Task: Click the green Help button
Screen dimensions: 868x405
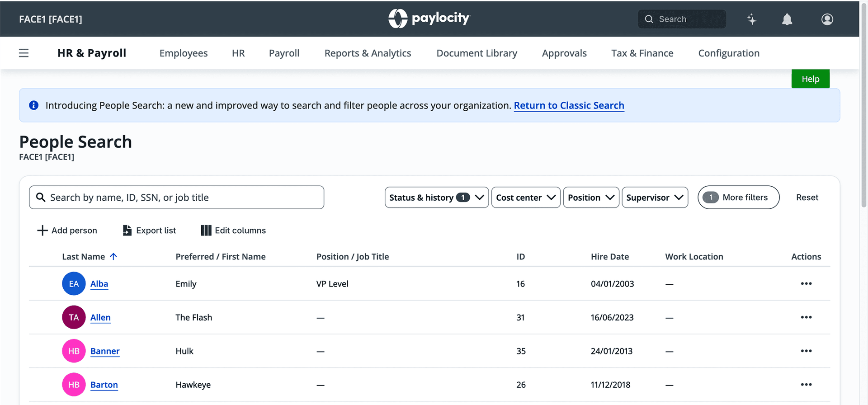Action: pos(810,79)
